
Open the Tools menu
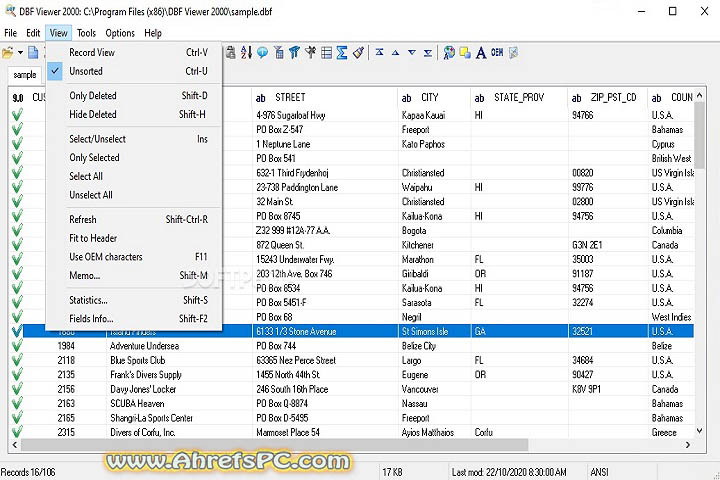(86, 33)
